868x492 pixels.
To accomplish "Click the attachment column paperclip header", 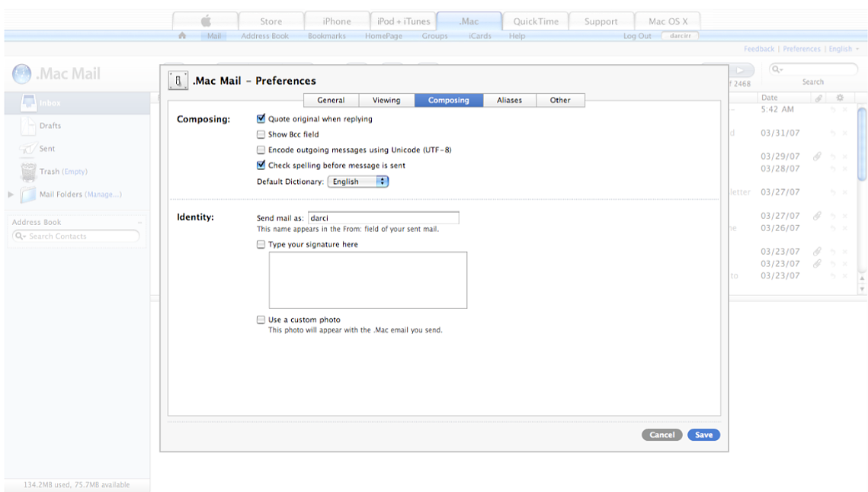I will 818,98.
